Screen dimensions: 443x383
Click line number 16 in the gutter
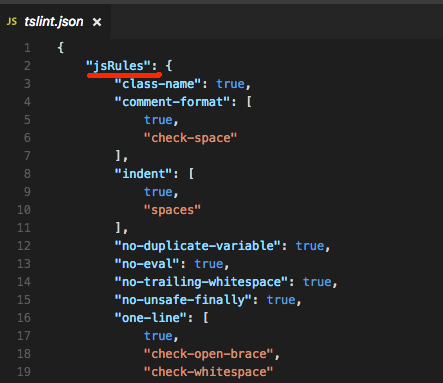tap(24, 318)
